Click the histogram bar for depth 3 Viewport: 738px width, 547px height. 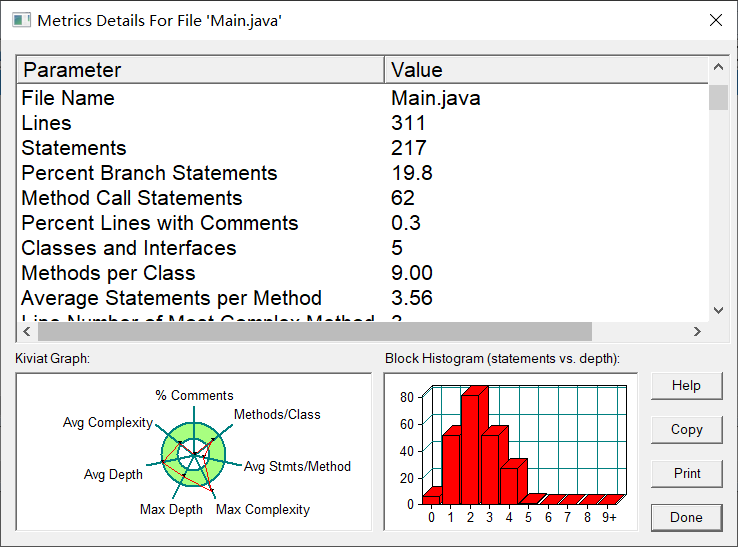(x=490, y=469)
